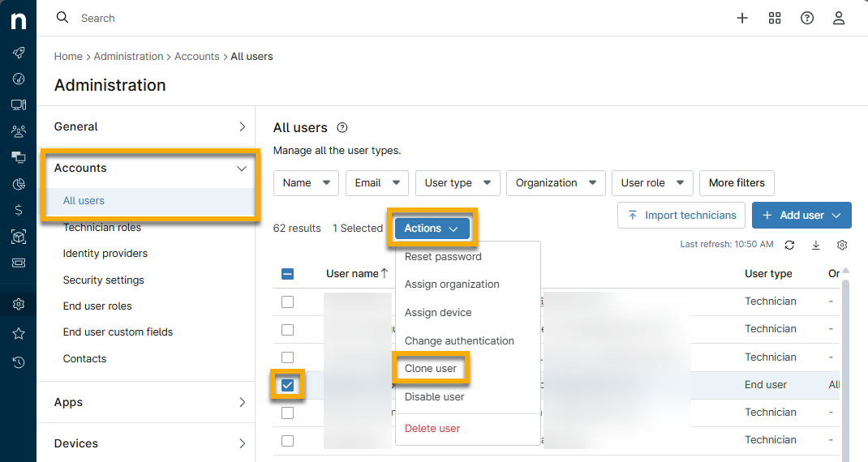The width and height of the screenshot is (868, 462).
Task: Open the history clock icon in sidebar
Action: click(18, 362)
